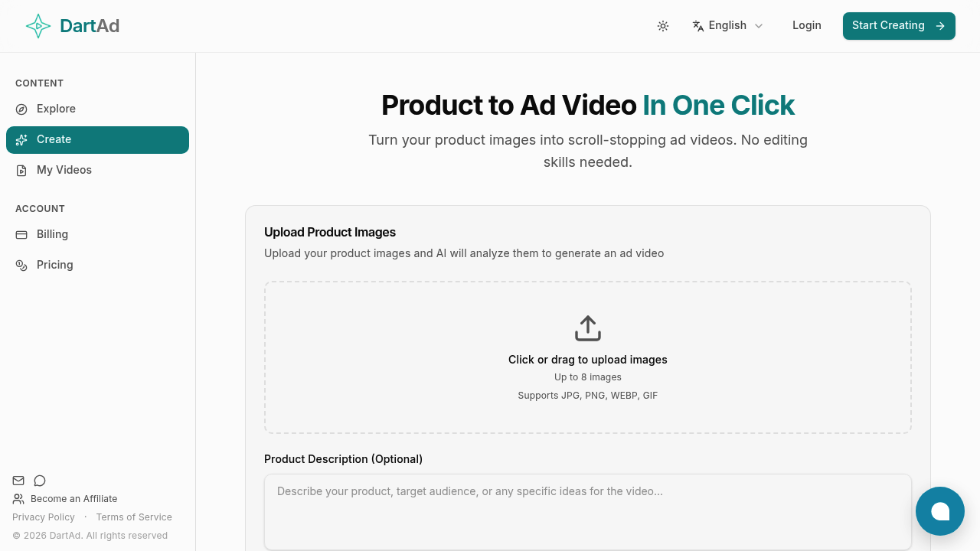Click the email envelope icon
The height and width of the screenshot is (551, 980).
(x=18, y=481)
